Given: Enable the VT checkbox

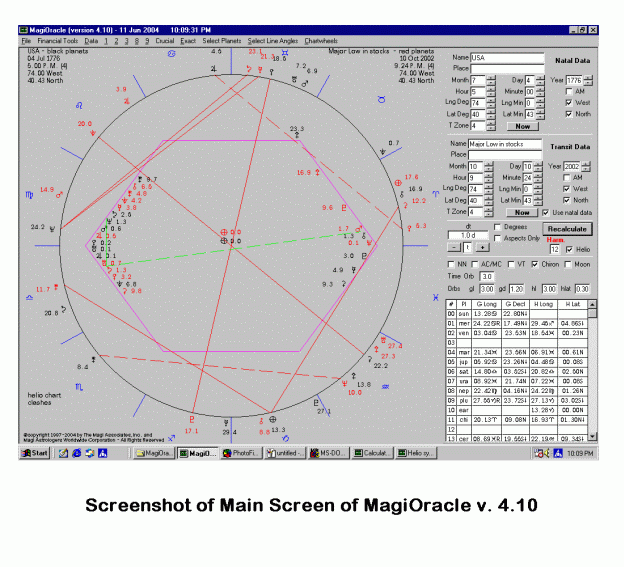Looking at the screenshot, I should (511, 264).
